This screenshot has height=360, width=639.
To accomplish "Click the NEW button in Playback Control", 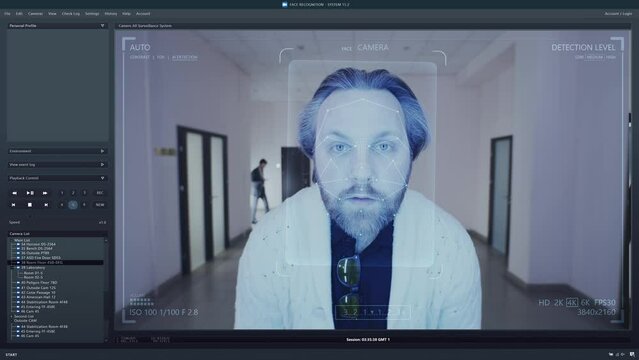I will point(100,205).
